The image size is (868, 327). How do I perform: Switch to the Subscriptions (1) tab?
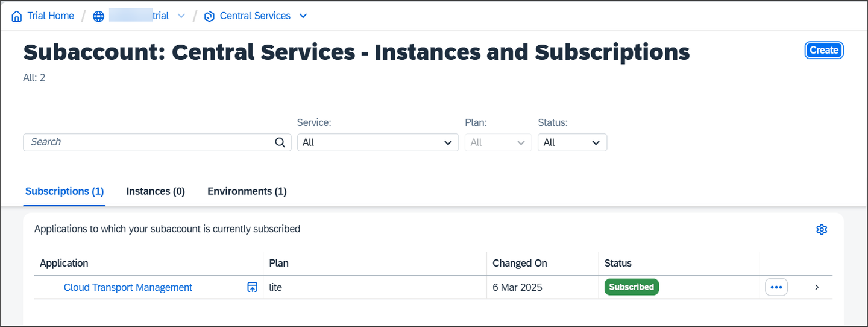coord(64,191)
